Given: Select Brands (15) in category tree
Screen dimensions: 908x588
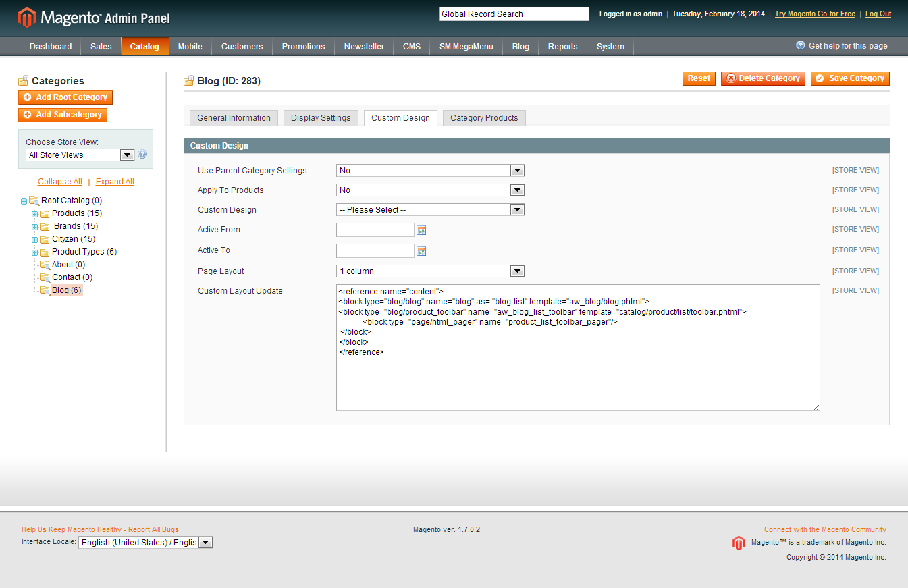Looking at the screenshot, I should coord(76,226).
